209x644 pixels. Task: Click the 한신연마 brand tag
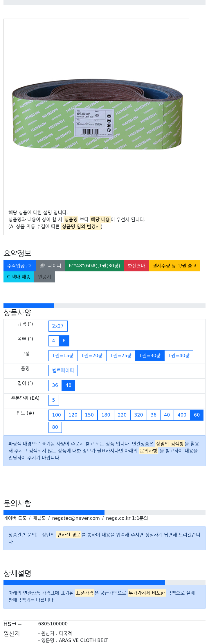pyautogui.click(x=136, y=266)
